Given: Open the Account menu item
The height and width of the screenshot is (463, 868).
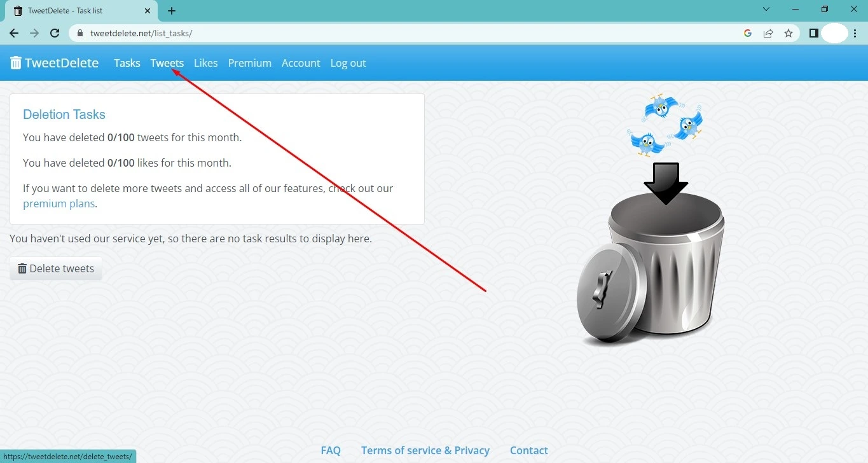Looking at the screenshot, I should (301, 63).
